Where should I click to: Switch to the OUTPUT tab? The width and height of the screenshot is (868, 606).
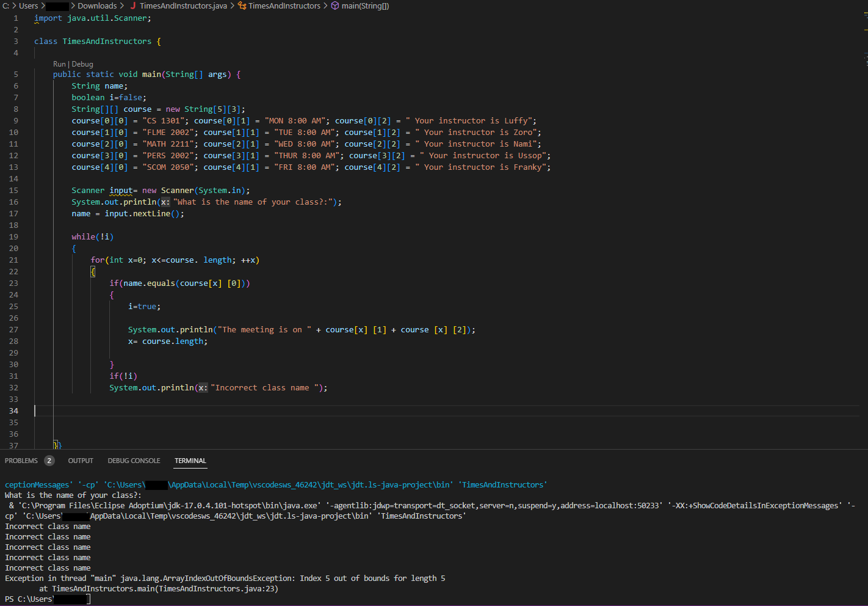pyautogui.click(x=80, y=461)
